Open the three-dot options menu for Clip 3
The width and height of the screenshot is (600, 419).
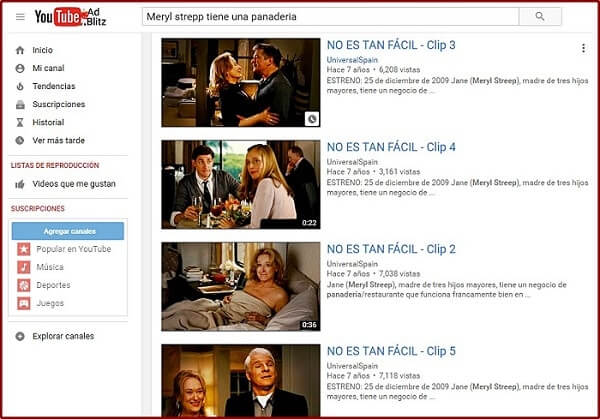pos(583,48)
